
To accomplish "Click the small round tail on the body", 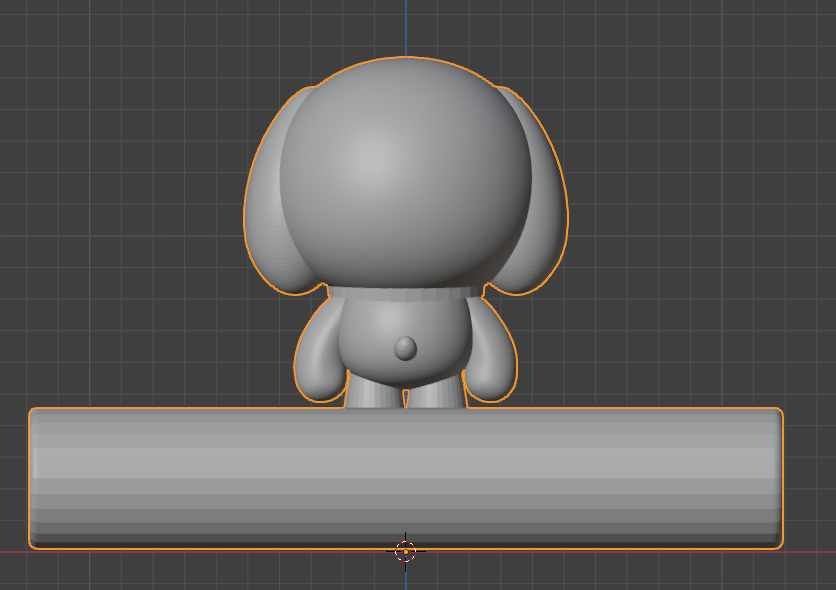I will [405, 348].
